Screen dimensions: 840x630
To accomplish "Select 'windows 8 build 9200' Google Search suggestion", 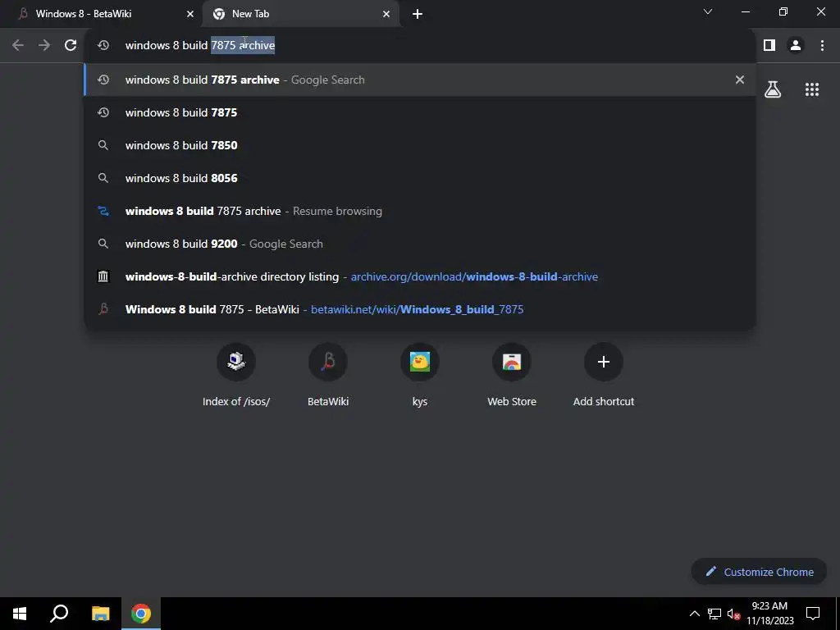I will tap(420, 244).
